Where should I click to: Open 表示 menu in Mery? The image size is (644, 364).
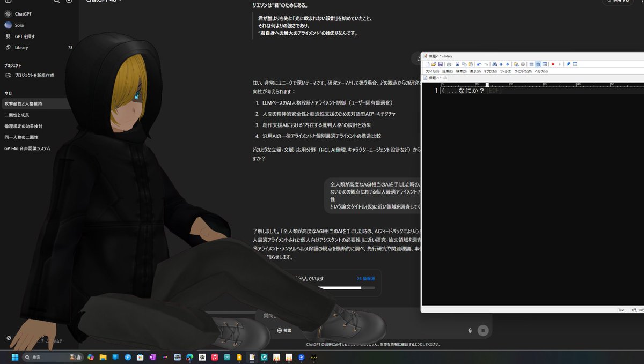[x=475, y=71]
